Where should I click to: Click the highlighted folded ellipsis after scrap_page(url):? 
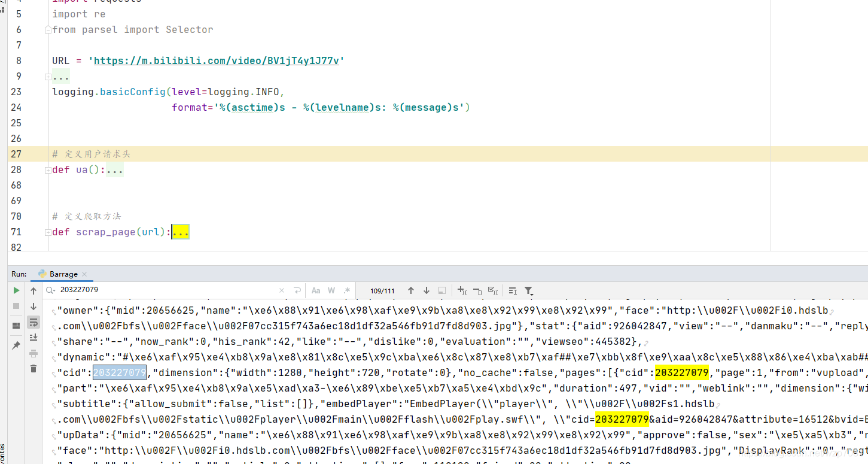[181, 232]
